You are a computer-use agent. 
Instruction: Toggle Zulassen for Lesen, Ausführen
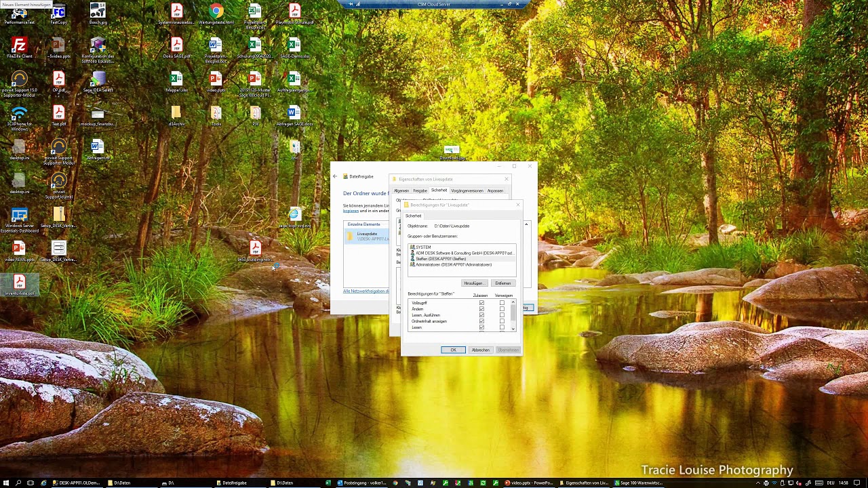481,315
